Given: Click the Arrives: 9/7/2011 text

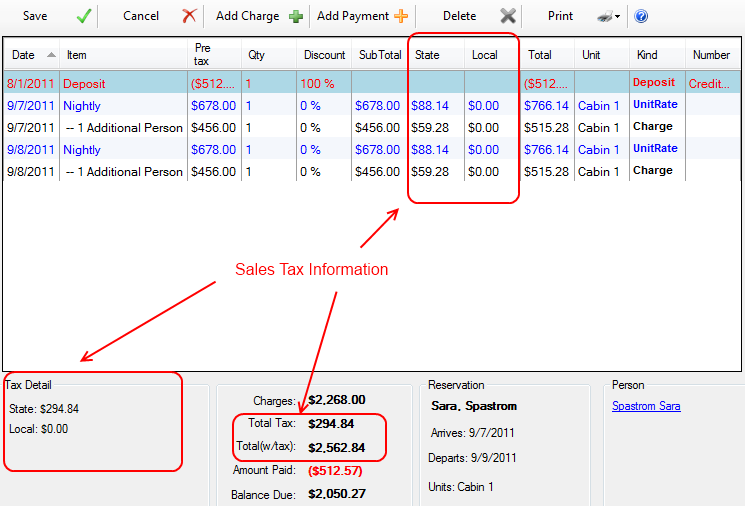Looking at the screenshot, I should pyautogui.click(x=472, y=433).
